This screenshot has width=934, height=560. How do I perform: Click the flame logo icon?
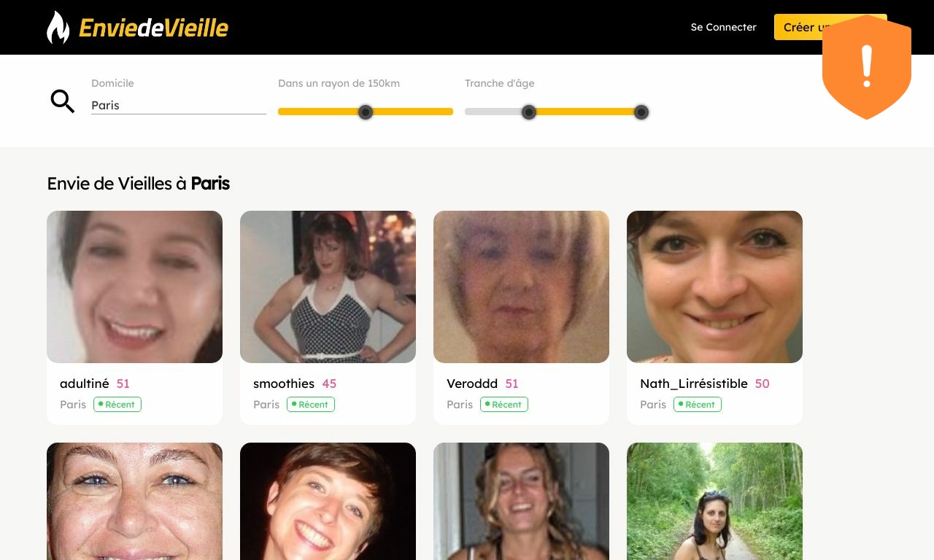point(58,28)
